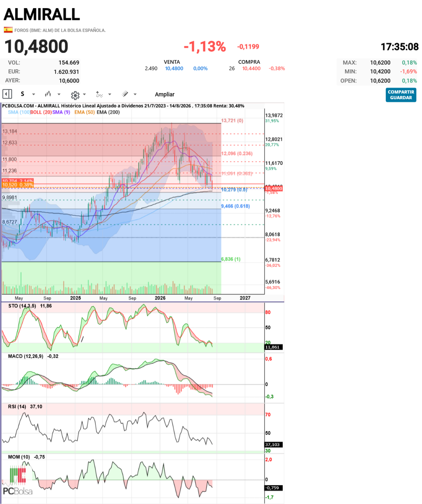Open chart settings gear icon

pos(75,95)
